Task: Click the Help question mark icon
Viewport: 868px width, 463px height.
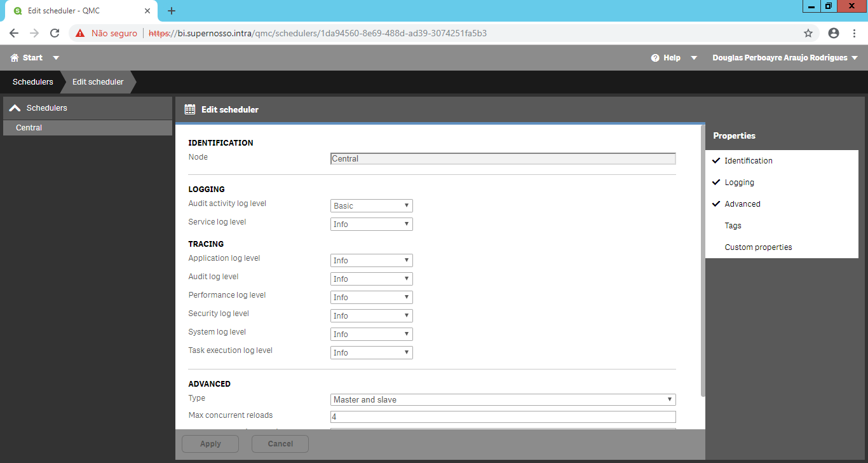Action: pyautogui.click(x=655, y=58)
